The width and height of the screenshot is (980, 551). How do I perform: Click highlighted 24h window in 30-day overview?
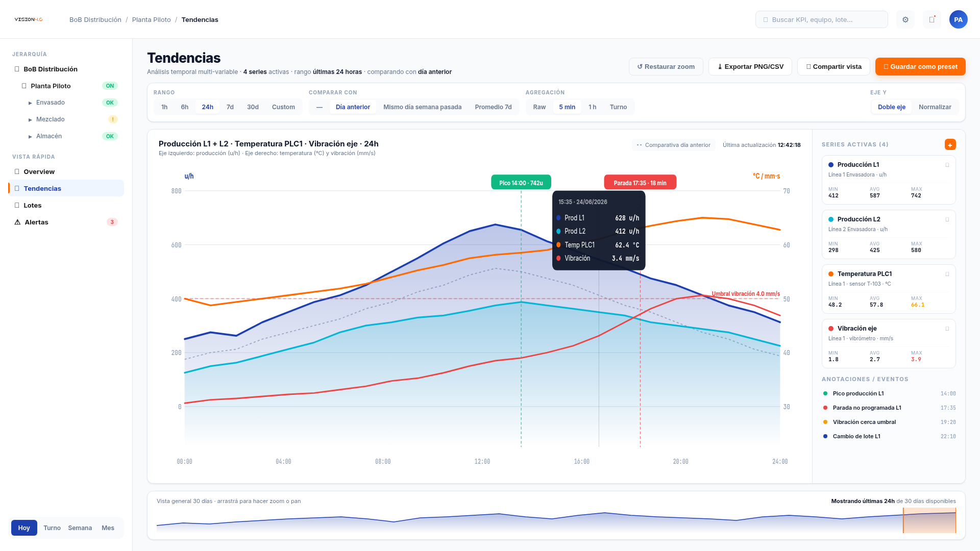point(929,520)
